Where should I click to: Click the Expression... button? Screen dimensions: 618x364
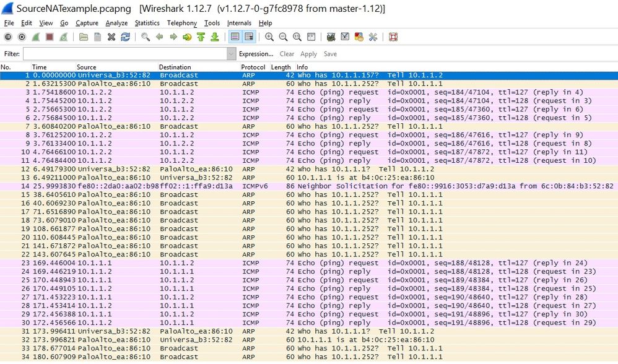click(x=256, y=54)
